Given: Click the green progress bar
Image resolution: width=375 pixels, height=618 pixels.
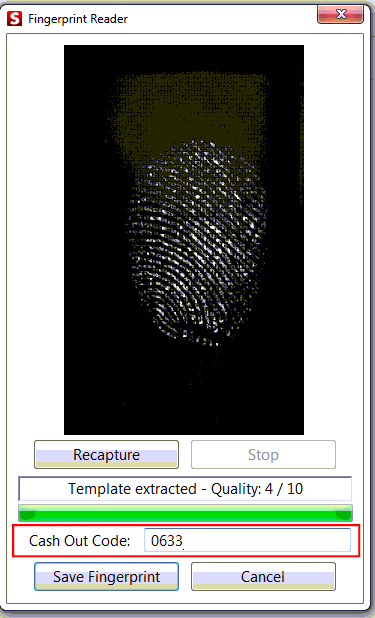Looking at the screenshot, I should pyautogui.click(x=185, y=513).
